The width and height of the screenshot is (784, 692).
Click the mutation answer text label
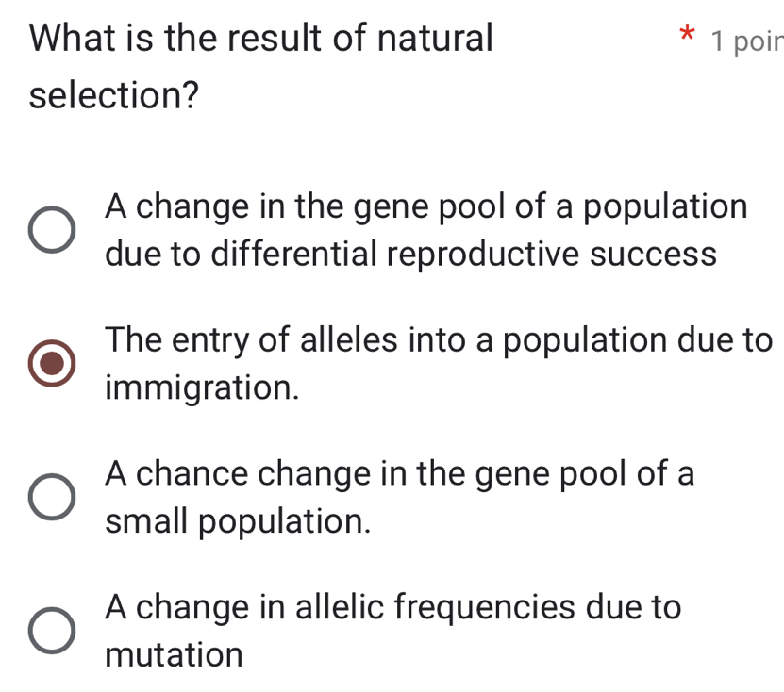392,631
